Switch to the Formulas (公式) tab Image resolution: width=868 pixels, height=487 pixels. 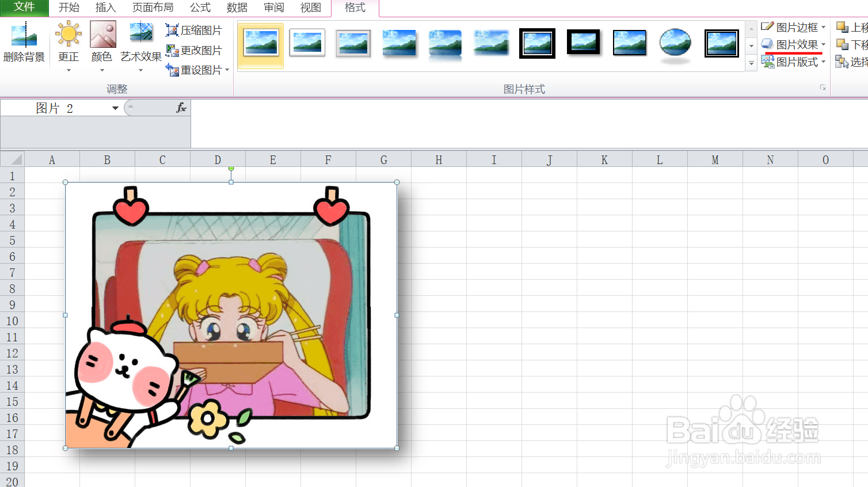click(200, 7)
